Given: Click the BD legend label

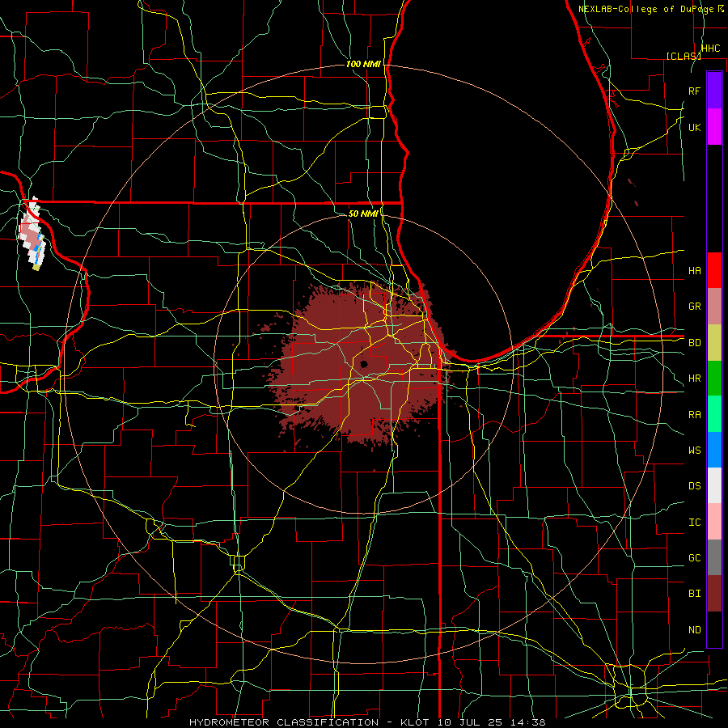Looking at the screenshot, I should click(x=694, y=343).
